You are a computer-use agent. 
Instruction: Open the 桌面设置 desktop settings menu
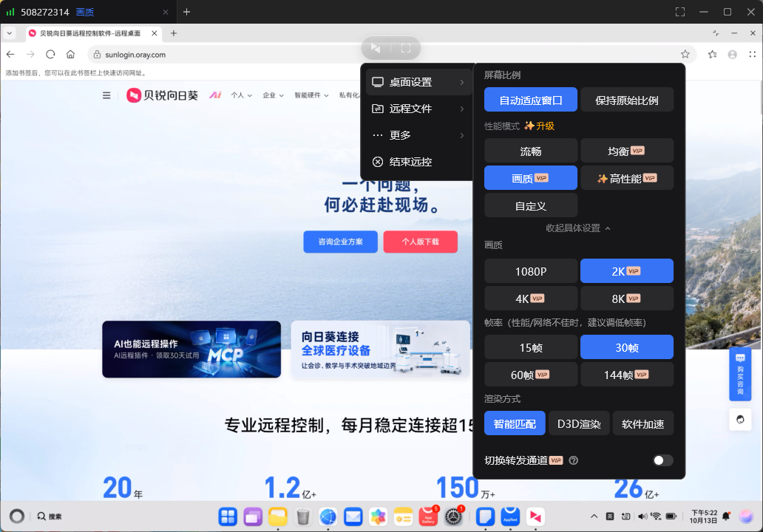point(418,82)
